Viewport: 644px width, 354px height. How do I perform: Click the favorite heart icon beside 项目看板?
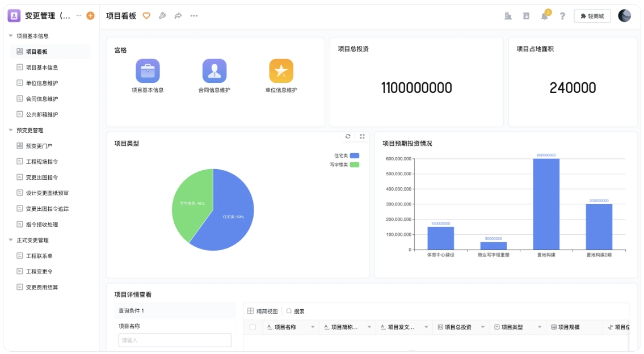[x=146, y=16]
